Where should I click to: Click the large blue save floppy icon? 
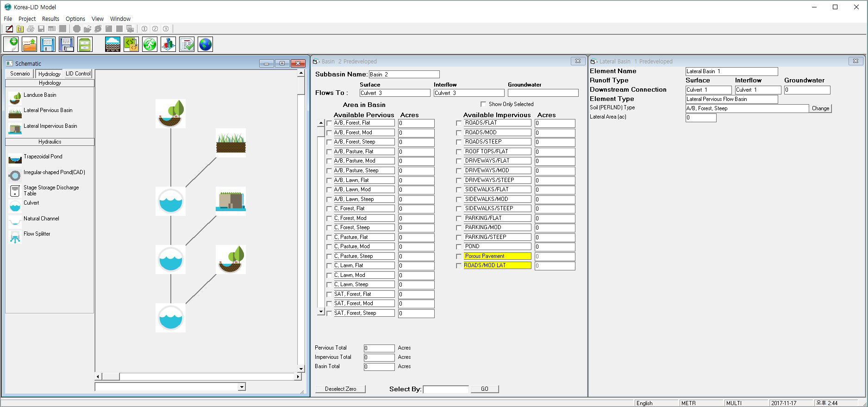[48, 44]
